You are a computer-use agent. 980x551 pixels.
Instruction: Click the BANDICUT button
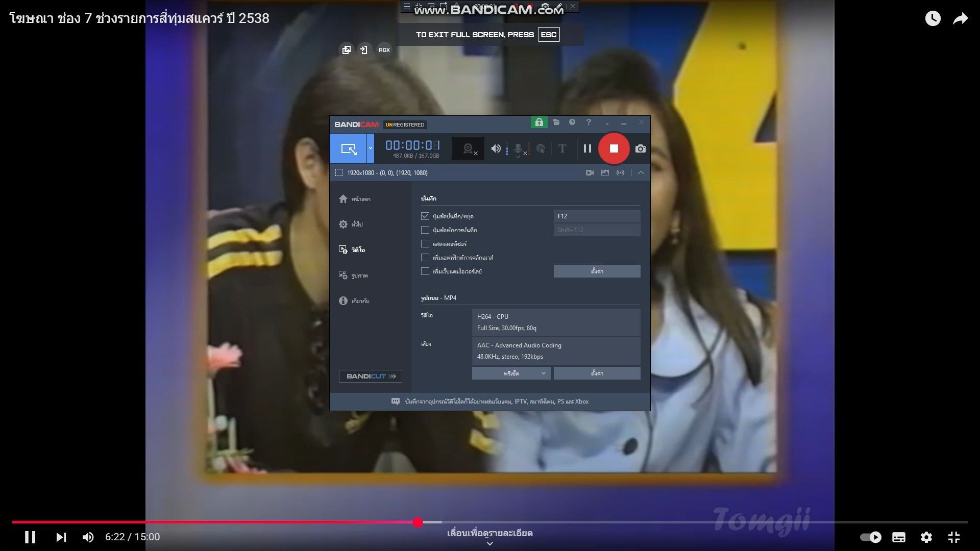click(371, 377)
